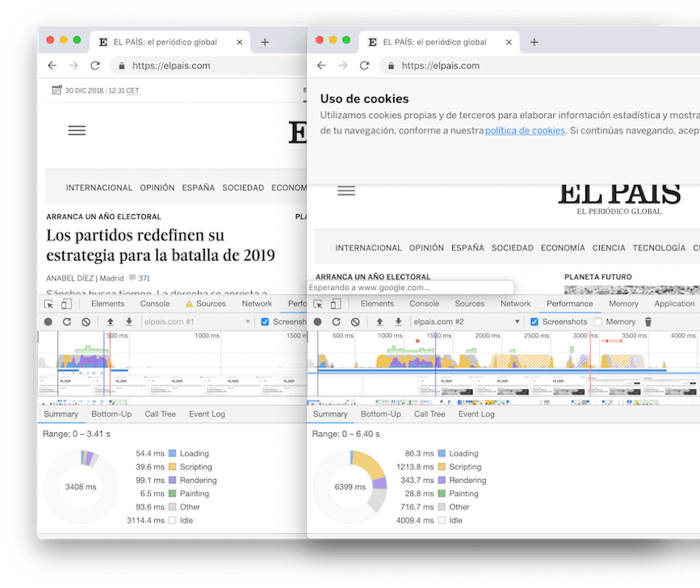
Task: Select Summary tab in right DevTools
Action: click(330, 414)
